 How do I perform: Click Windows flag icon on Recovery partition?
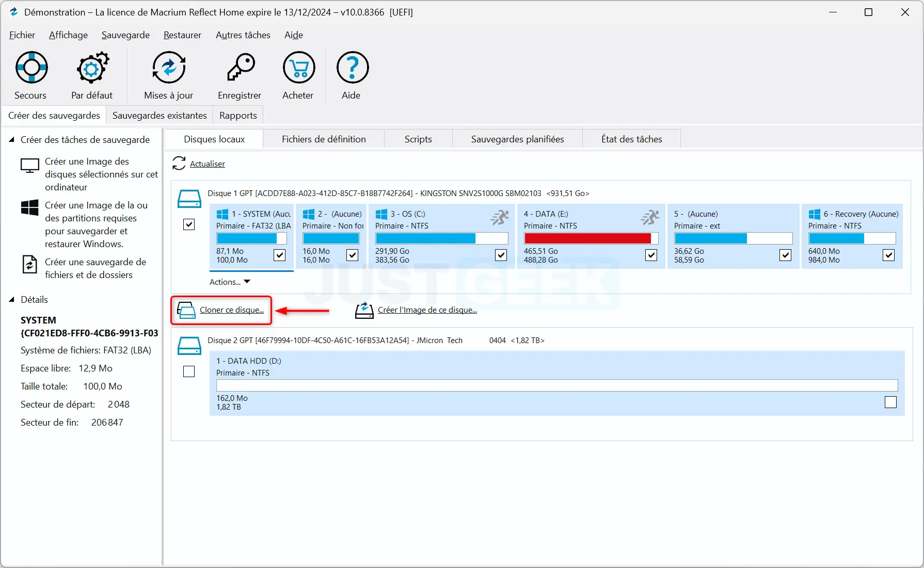815,214
